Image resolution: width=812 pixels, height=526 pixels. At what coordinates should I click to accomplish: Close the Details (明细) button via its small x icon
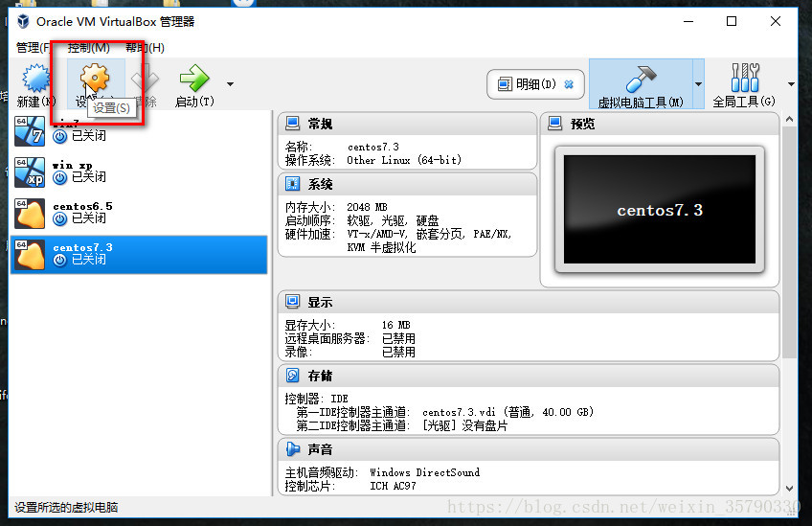(x=569, y=84)
